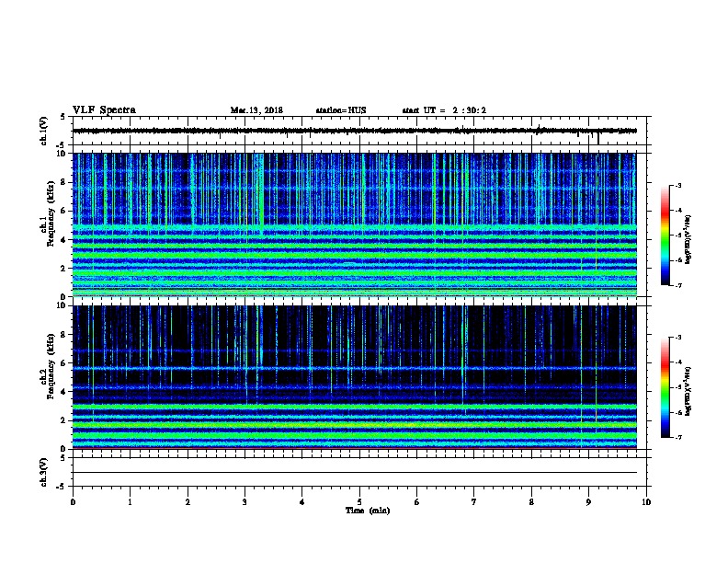Click the '-3' label on ch.2 color scale
The image size is (728, 563).
pos(678,338)
